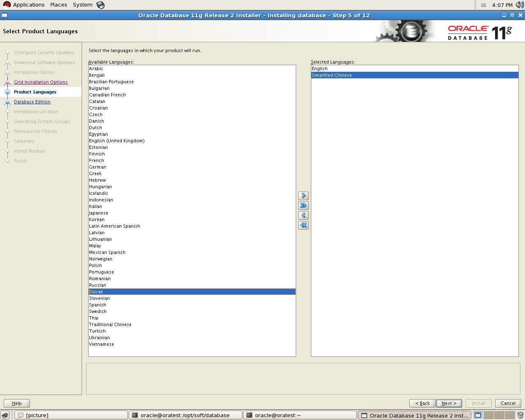Click the add all languages double-arrow button
Viewport: 525px width, 420px height.
304,205
